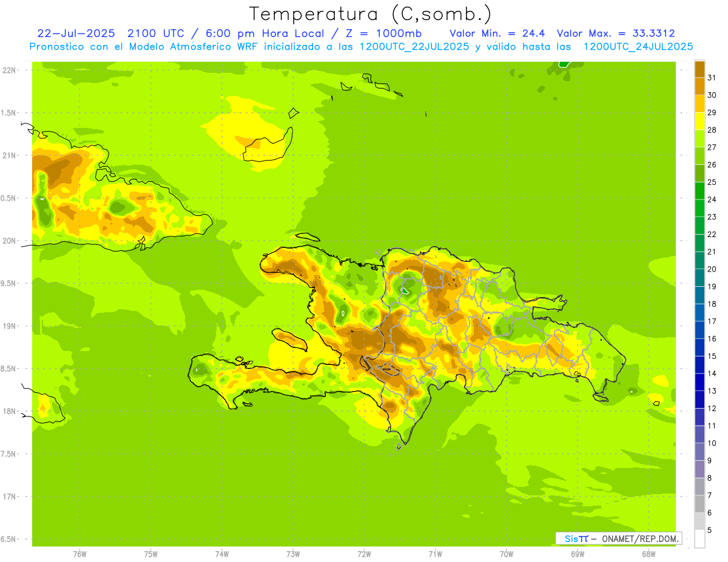Pick the teal swatch between 19 and 20
728x562 pixels.
point(699,278)
